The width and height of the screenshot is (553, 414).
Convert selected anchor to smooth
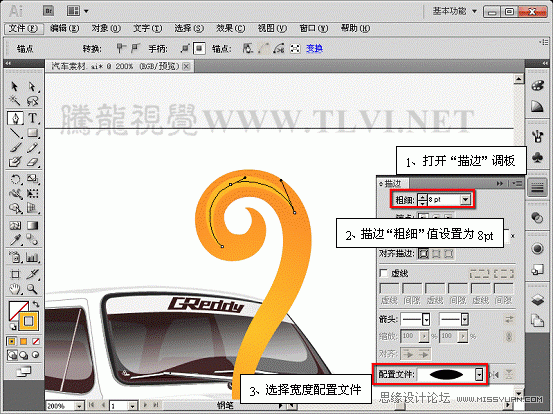(135, 48)
